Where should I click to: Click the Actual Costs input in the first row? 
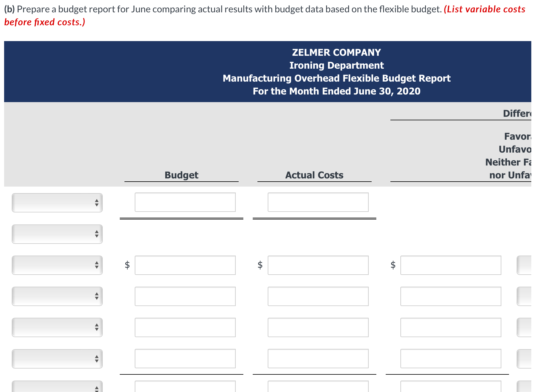click(318, 202)
